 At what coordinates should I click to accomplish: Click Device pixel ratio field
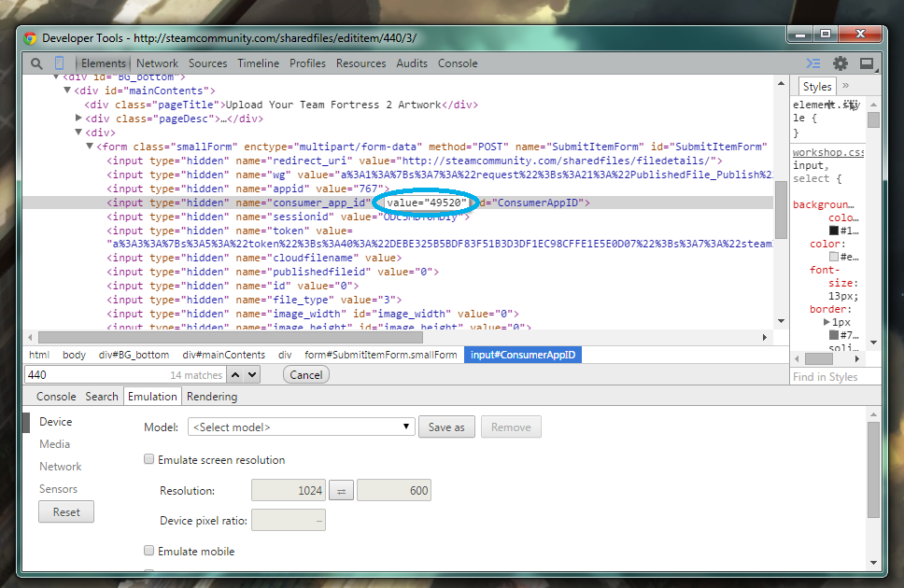click(x=289, y=521)
